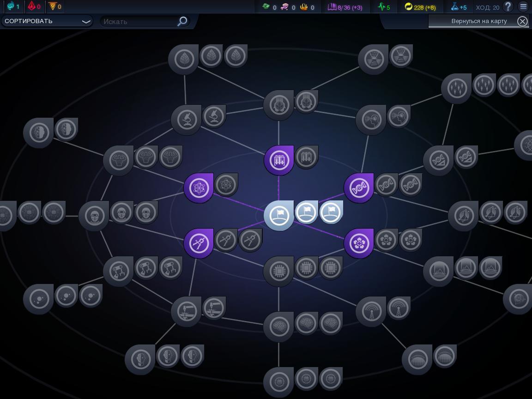Click the green health indicator showing 5

[384, 7]
